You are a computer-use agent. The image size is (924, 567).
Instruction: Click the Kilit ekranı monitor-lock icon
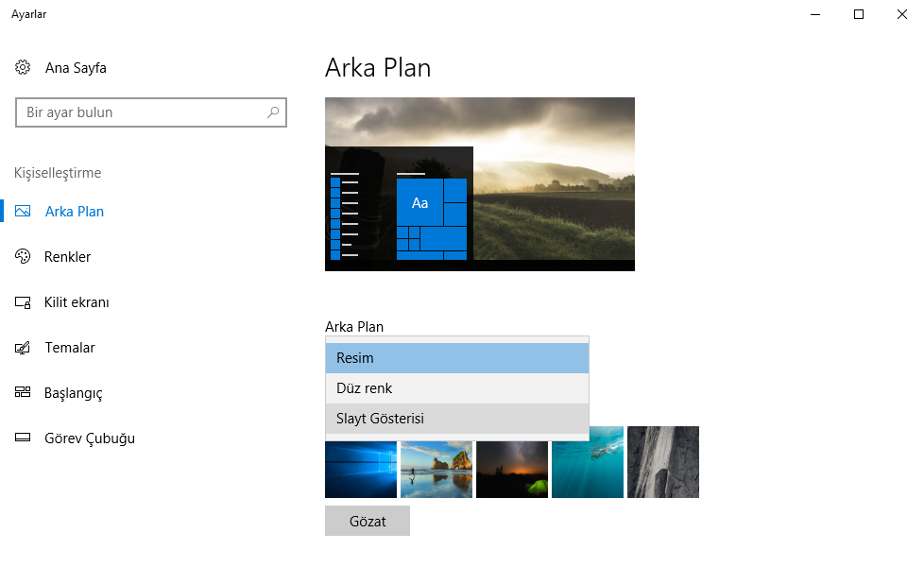point(23,302)
